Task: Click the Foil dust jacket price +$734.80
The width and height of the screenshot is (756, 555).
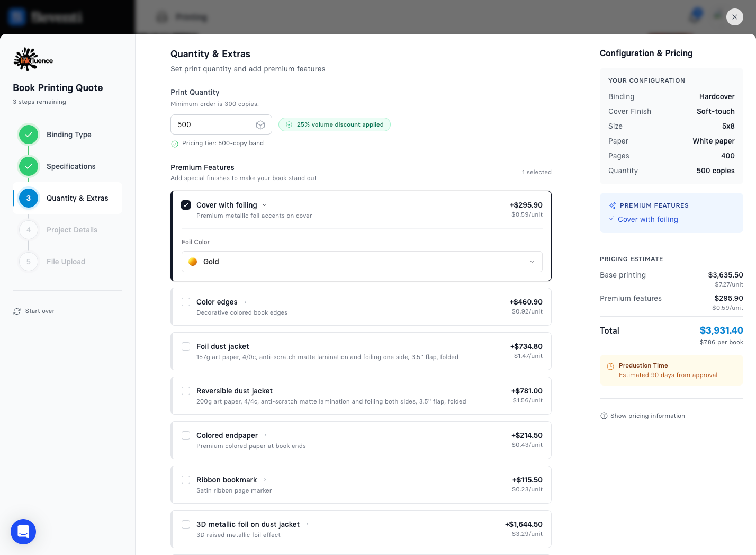Action: tap(526, 346)
